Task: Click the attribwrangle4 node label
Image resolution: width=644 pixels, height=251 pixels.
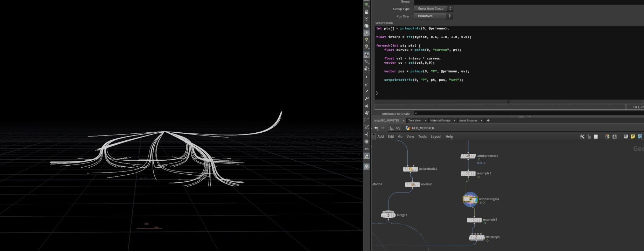Action: click(x=489, y=199)
